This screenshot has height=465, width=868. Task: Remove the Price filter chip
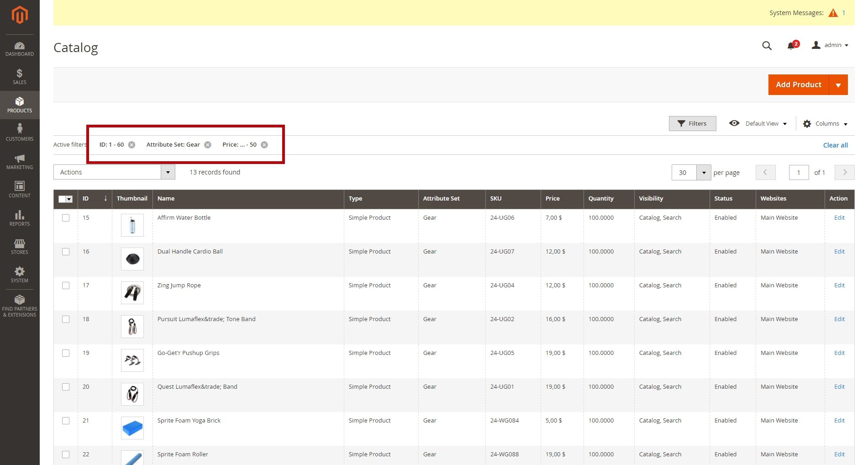(264, 145)
